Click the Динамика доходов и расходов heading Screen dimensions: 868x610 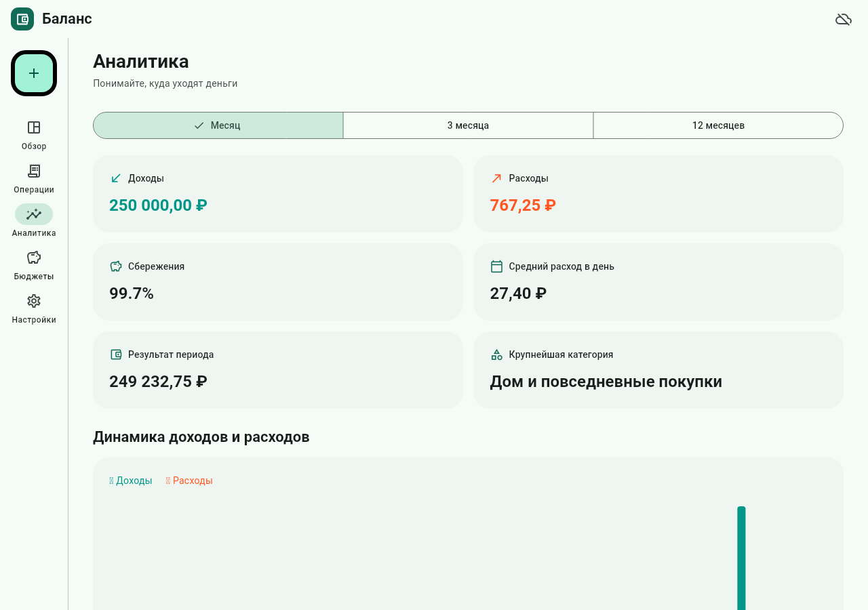[x=201, y=437]
